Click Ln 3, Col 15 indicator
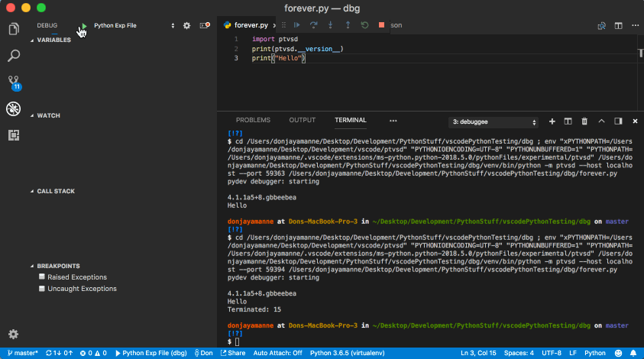The height and width of the screenshot is (359, 644). (478, 353)
